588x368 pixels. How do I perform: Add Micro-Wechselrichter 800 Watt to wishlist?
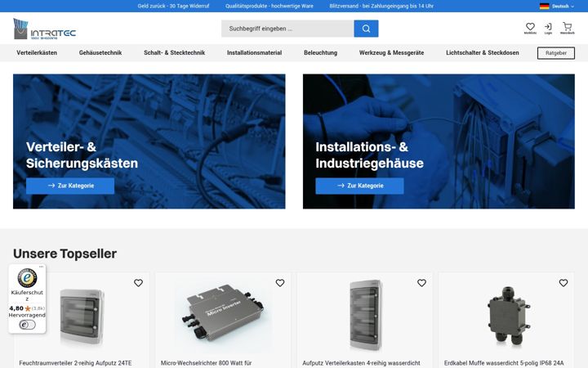coord(280,283)
